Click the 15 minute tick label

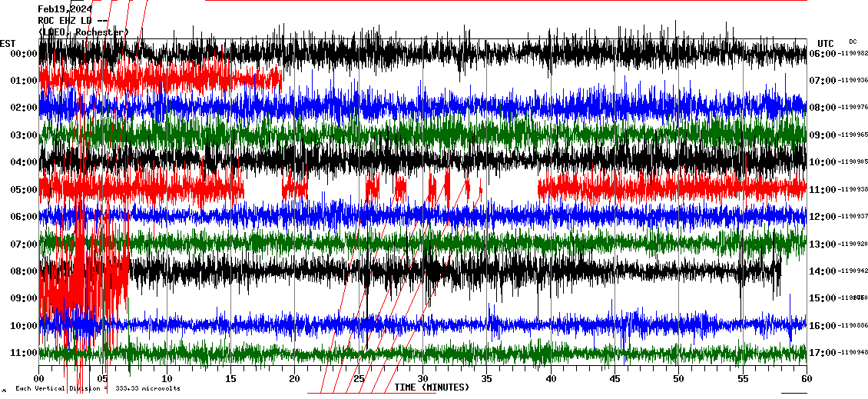[x=231, y=379]
